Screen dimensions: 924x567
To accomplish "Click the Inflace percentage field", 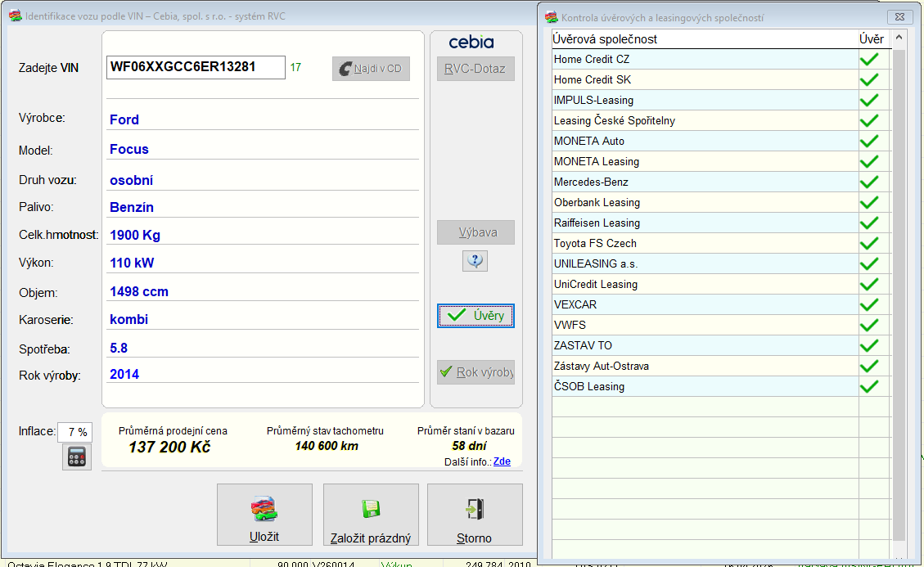I will (x=74, y=432).
